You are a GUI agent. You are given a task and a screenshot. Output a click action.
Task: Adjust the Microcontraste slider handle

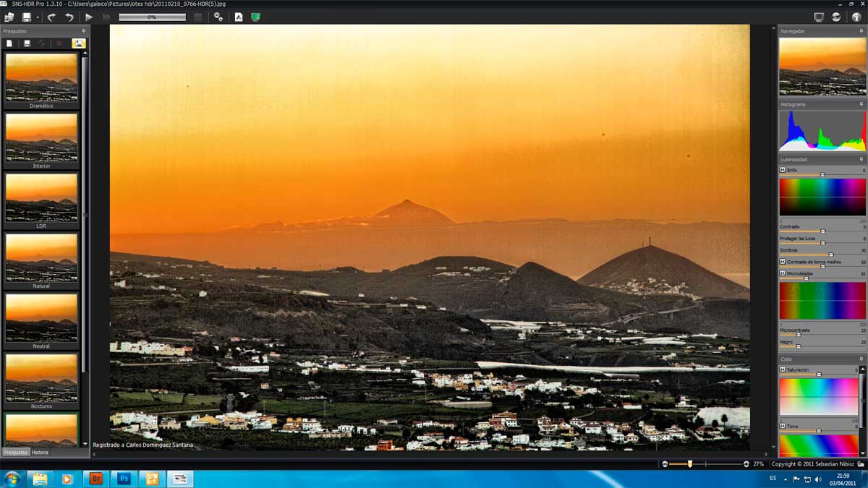pos(799,335)
